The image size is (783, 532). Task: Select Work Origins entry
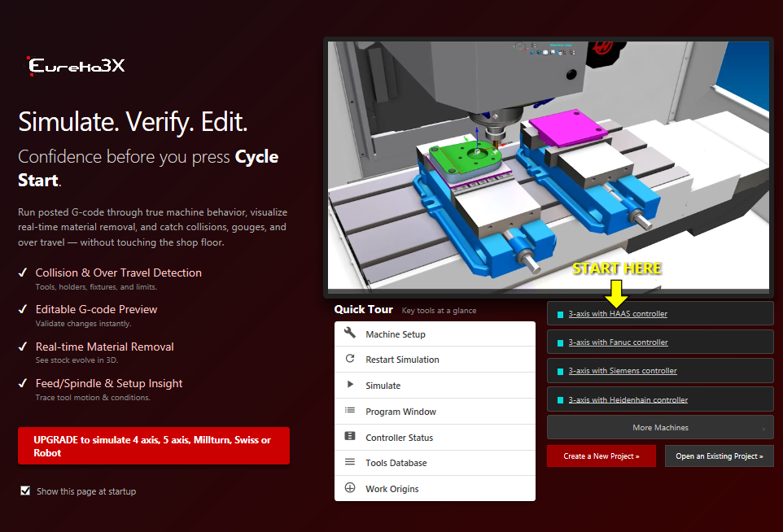coord(435,489)
